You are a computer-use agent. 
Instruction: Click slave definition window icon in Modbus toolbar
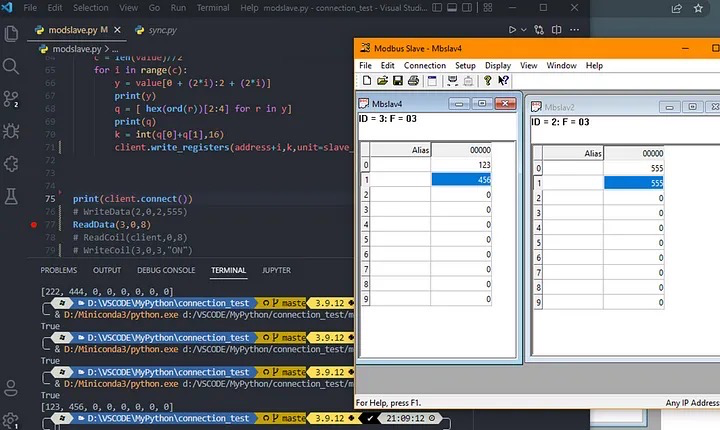[432, 81]
